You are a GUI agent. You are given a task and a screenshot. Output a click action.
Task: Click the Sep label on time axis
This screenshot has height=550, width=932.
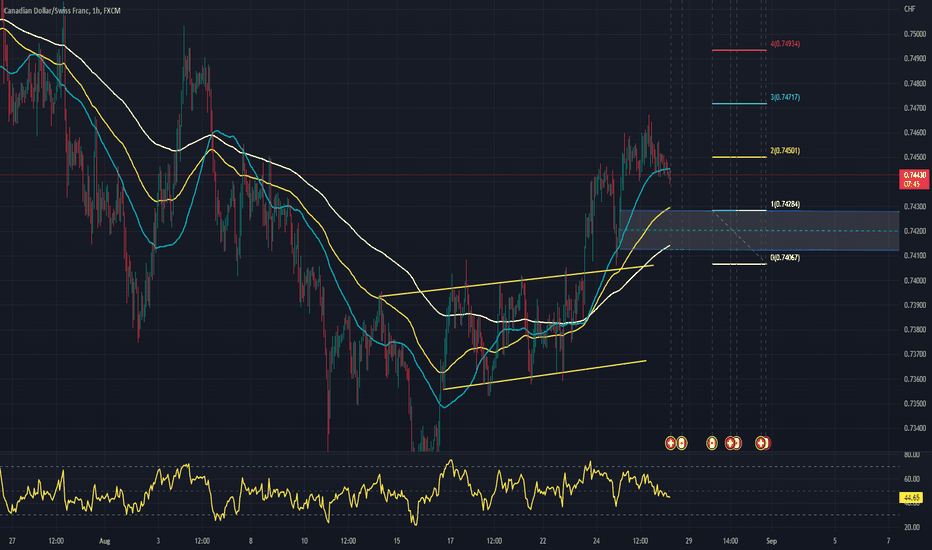[772, 541]
